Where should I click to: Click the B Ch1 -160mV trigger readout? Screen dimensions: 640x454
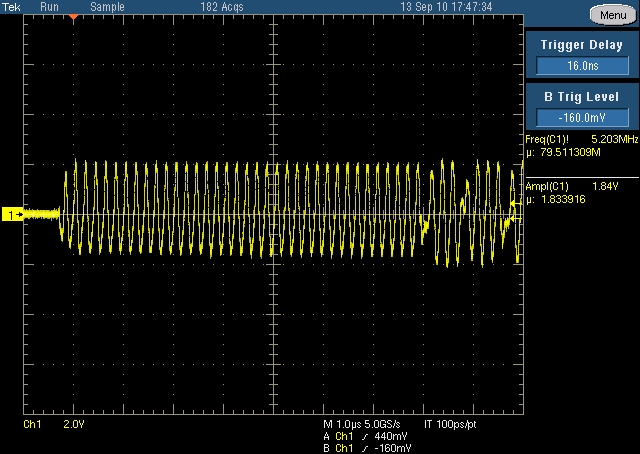click(x=367, y=448)
